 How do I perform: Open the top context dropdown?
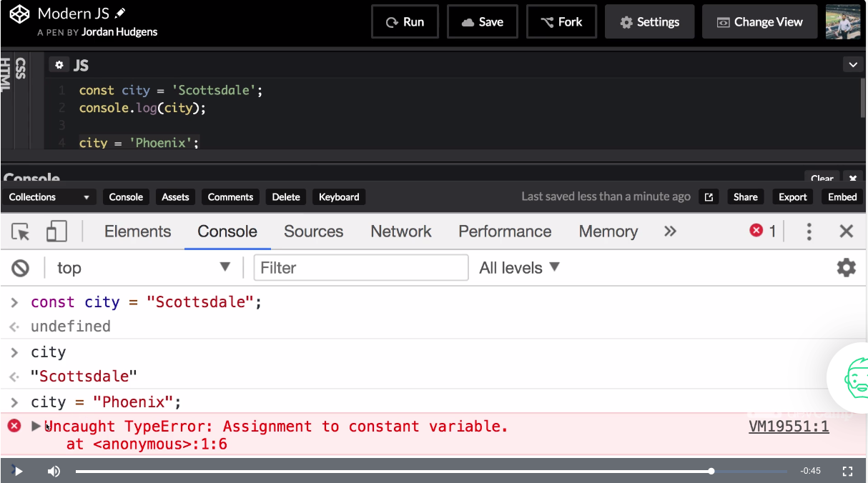143,268
